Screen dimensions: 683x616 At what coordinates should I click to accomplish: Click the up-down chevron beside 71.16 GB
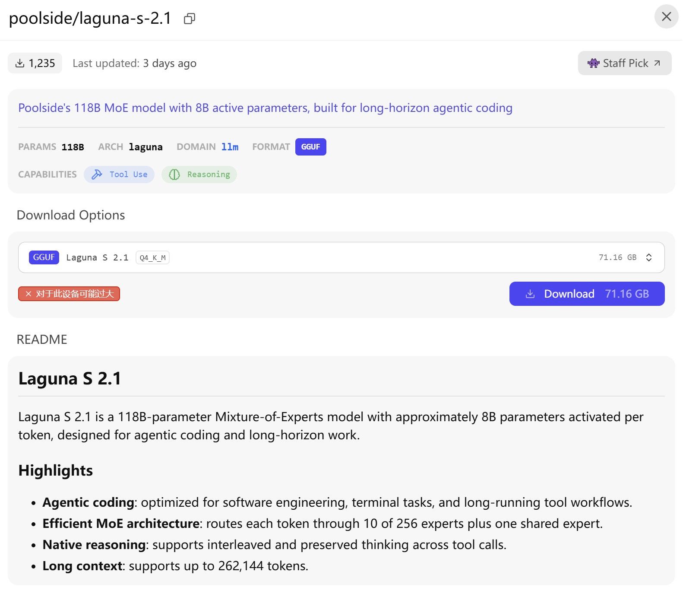click(649, 257)
